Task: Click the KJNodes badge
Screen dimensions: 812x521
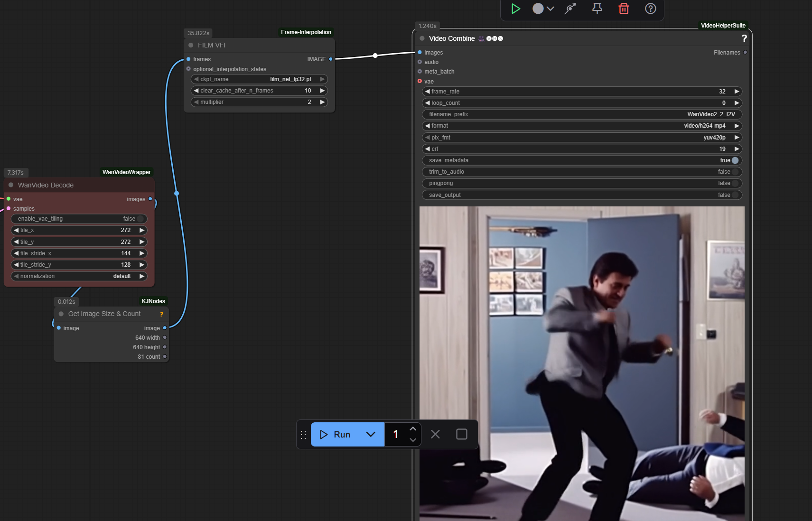Action: [x=153, y=301]
